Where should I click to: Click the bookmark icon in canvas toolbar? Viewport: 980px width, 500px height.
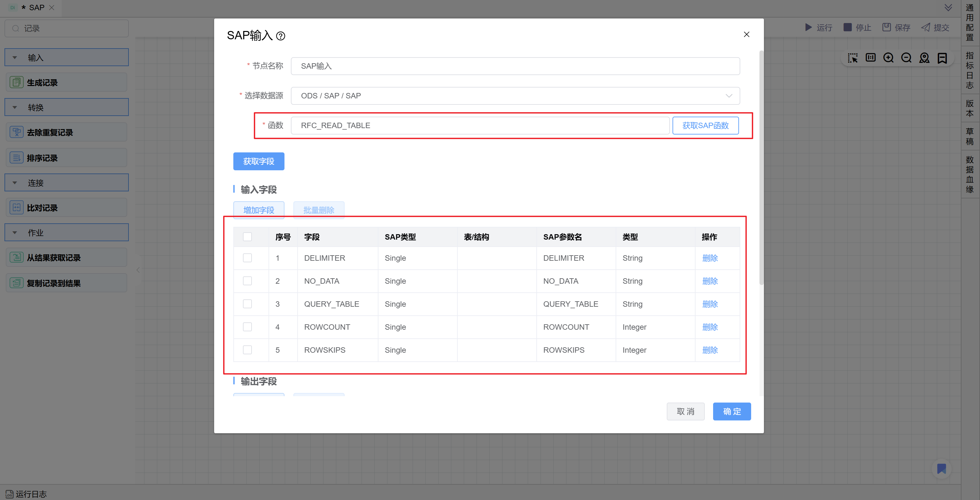[x=942, y=58]
